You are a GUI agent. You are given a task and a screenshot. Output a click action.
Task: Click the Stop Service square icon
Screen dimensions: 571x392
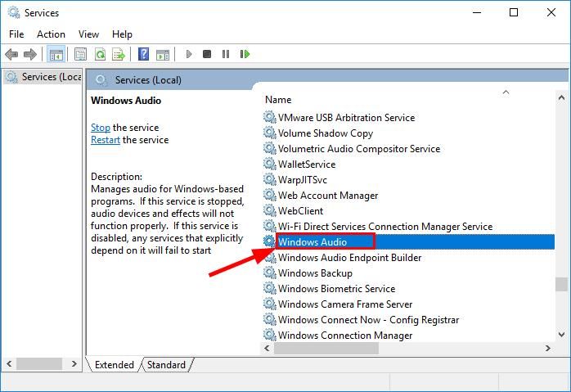(x=207, y=55)
